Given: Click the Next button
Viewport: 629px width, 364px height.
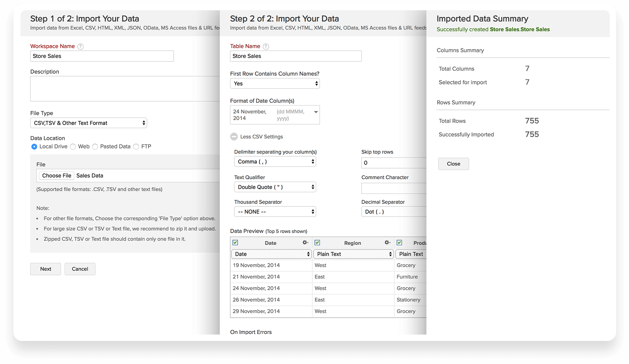Looking at the screenshot, I should [45, 269].
